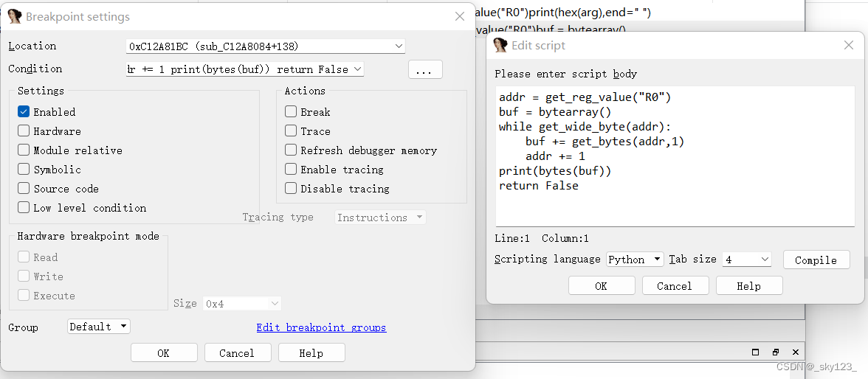Click the IDA icon in Edit script title bar
The image size is (868, 379).
tap(500, 45)
